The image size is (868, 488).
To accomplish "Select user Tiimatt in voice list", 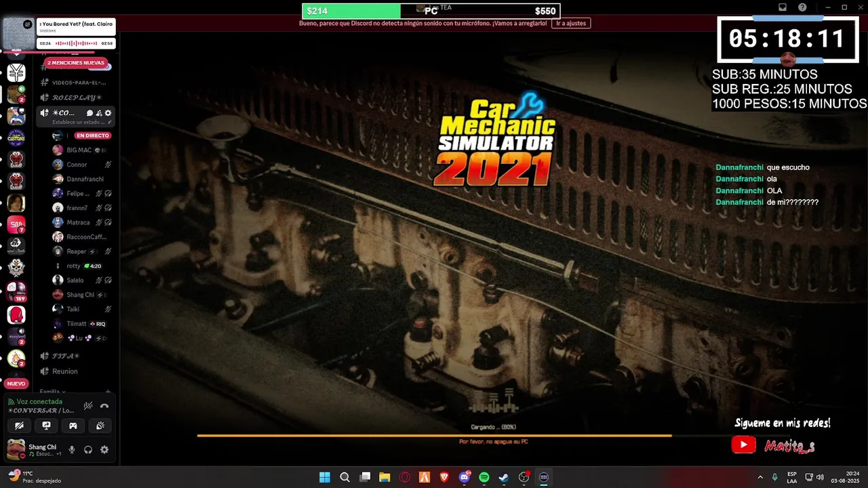I will coord(83,323).
